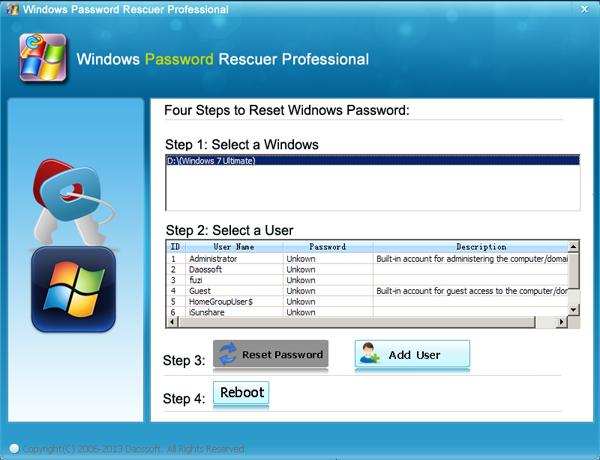This screenshot has width=600, height=460.
Task: Click the title bar application icon
Action: click(x=13, y=9)
